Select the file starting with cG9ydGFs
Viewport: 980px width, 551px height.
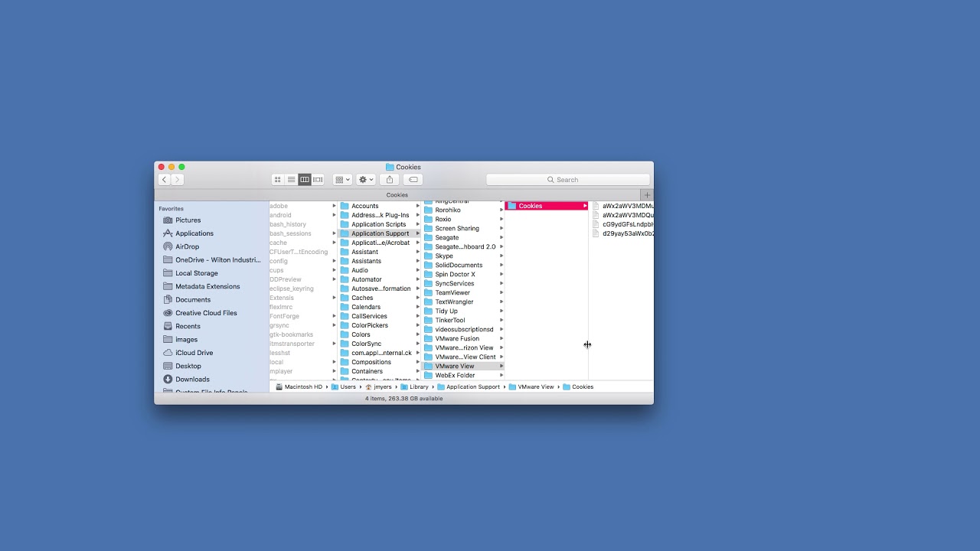[623, 224]
